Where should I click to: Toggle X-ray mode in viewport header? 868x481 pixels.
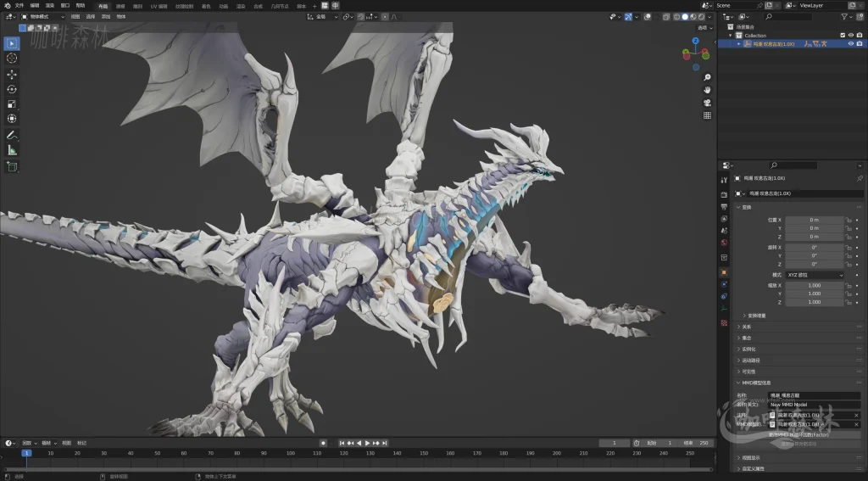pos(666,17)
